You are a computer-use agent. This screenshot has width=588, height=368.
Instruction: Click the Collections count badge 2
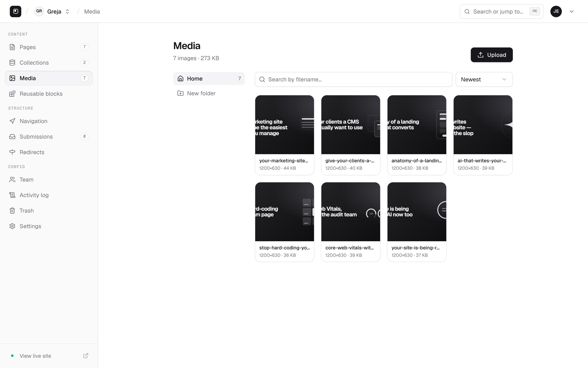tap(84, 62)
